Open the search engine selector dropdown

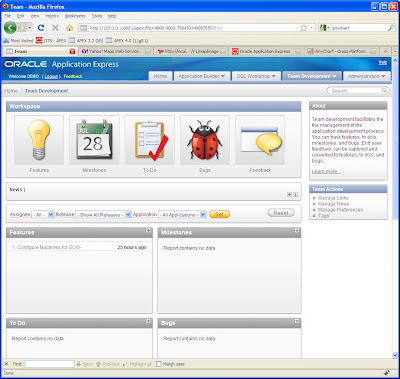click(x=324, y=28)
